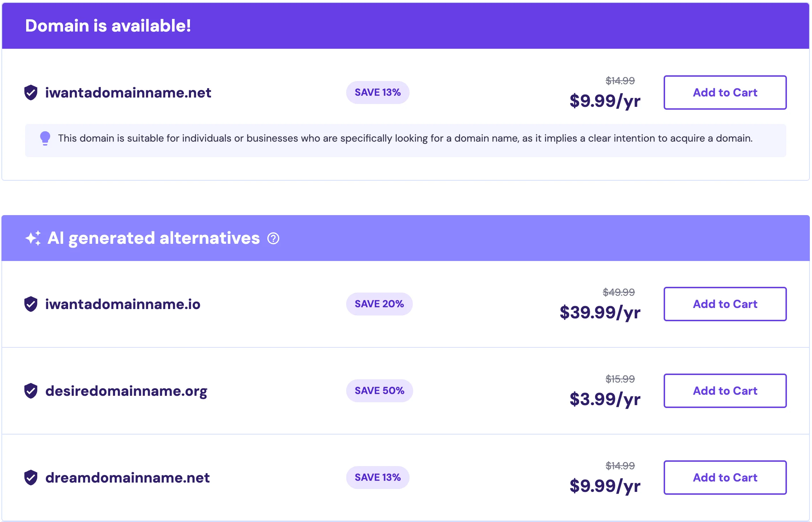
Task: Click the SAVE 50% badge
Action: pyautogui.click(x=379, y=391)
